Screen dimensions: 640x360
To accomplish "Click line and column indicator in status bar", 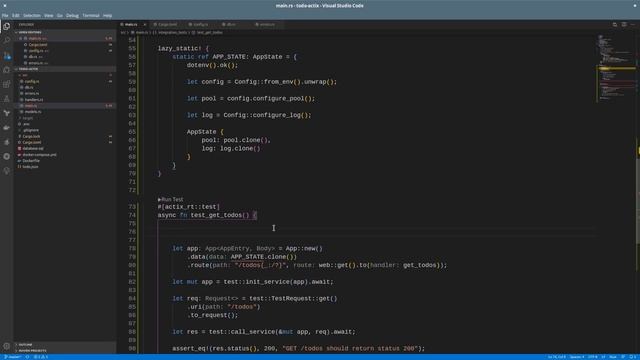I will [556, 357].
